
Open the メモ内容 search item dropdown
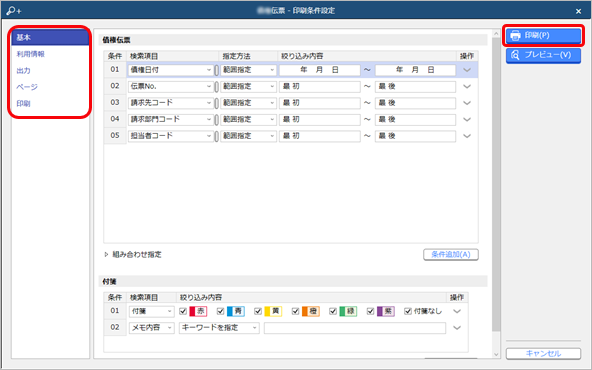click(151, 328)
